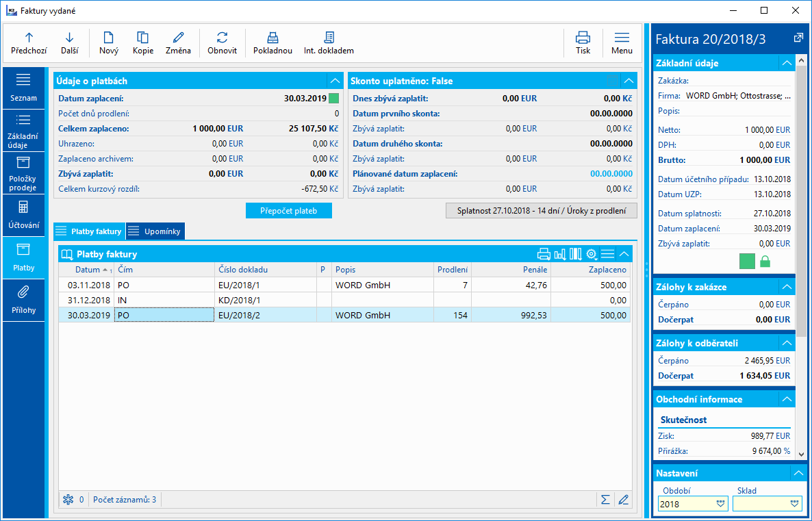Viewport: 812px width, 521px height.
Task: Open the Účtování section in the sidebar
Action: 23,214
